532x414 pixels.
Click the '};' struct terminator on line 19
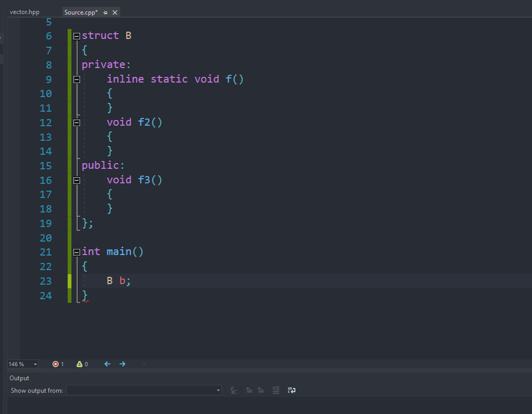[x=87, y=223]
